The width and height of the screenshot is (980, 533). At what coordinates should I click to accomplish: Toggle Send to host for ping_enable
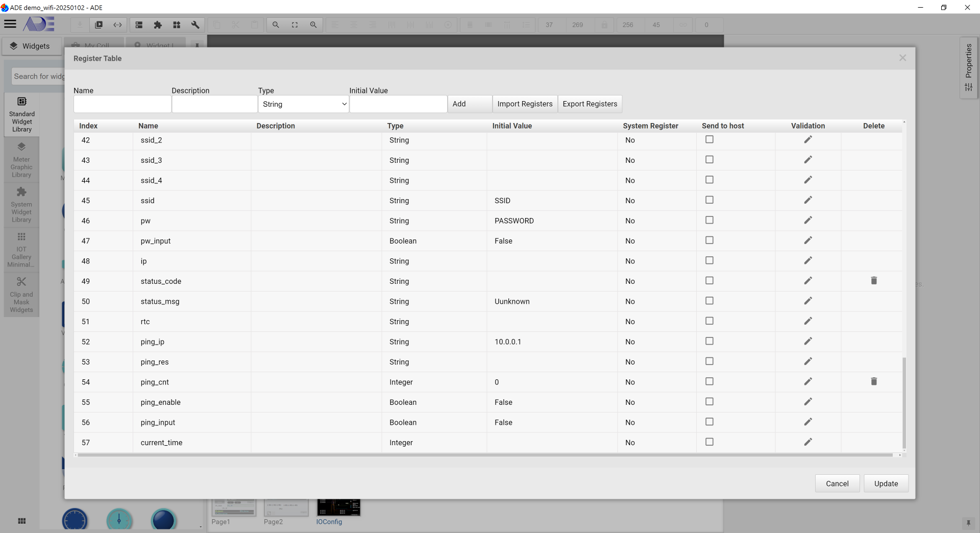pos(709,402)
